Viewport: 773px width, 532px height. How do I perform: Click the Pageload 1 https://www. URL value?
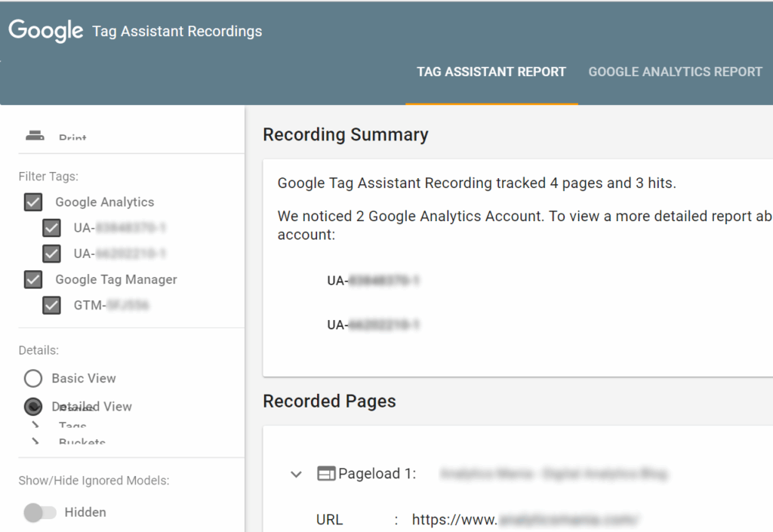pos(525,520)
